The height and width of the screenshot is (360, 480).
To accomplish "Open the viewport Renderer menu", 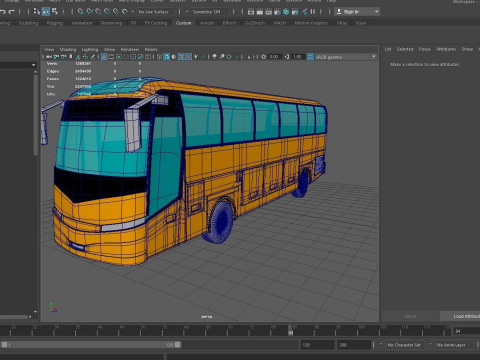I will point(130,49).
